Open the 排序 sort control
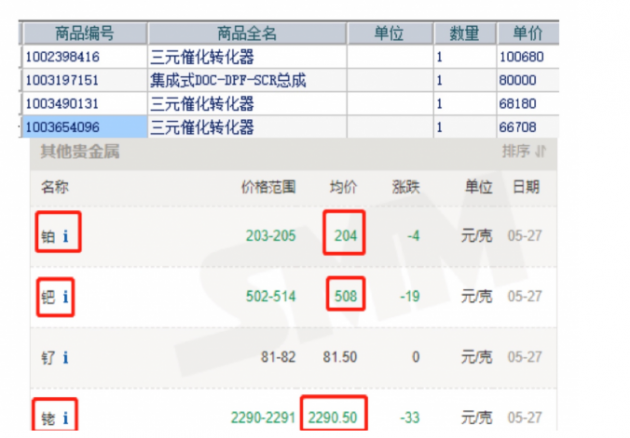 524,151
